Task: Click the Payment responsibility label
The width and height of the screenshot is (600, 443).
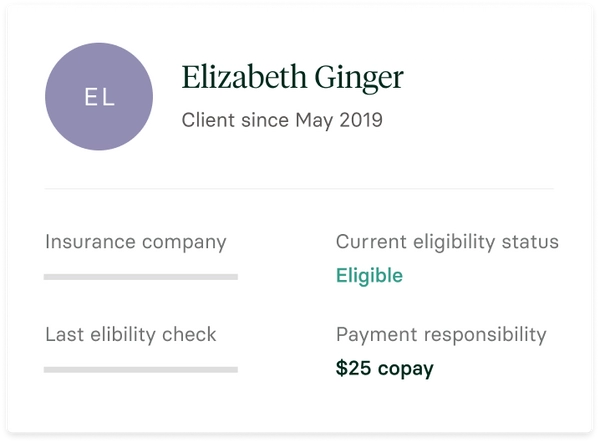Action: [441, 335]
